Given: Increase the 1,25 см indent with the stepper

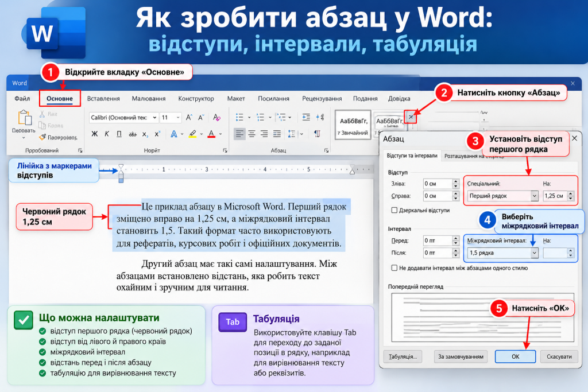Looking at the screenshot, I should click(571, 193).
